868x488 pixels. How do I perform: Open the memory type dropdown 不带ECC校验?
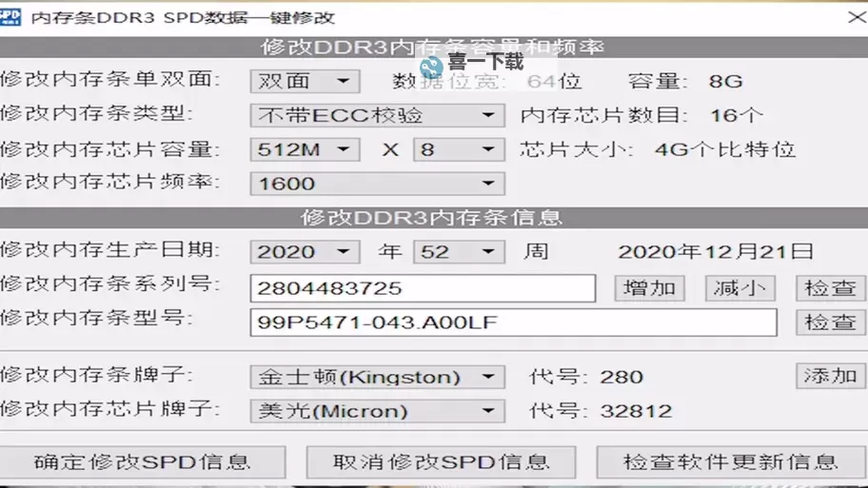(377, 116)
